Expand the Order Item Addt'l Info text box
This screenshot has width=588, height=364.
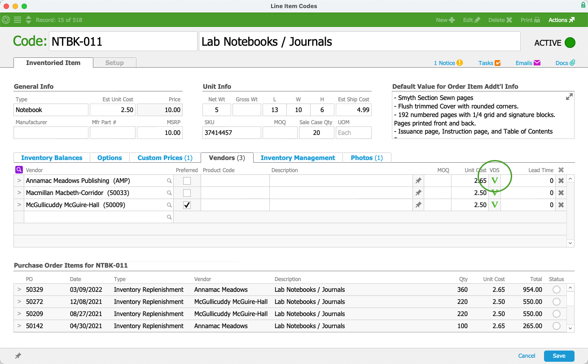point(569,96)
